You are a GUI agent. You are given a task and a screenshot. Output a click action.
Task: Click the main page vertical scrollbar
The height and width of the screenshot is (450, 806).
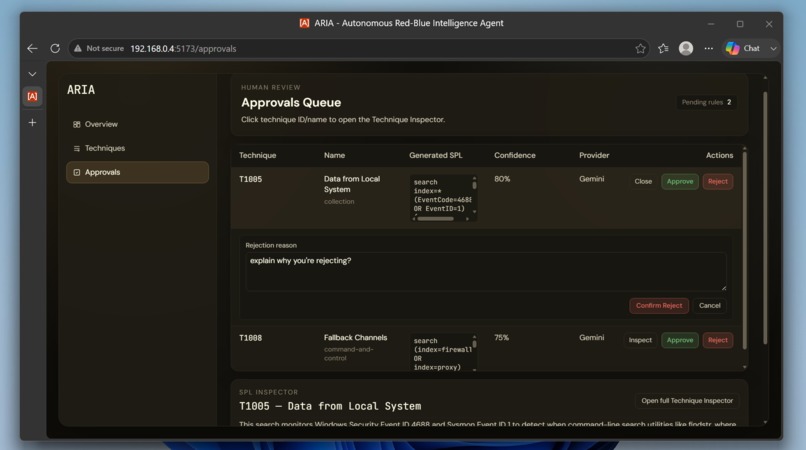pos(765,216)
